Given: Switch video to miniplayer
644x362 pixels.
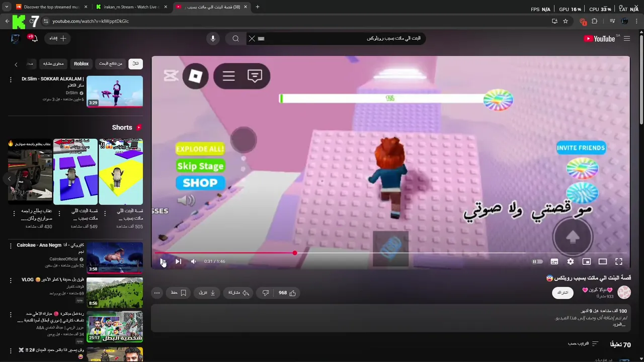Looking at the screenshot, I should 587,261.
